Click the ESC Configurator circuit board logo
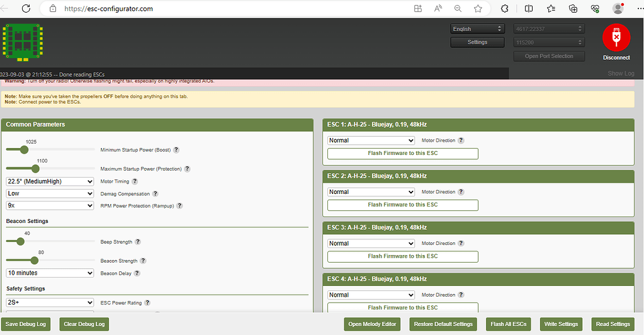This screenshot has width=644, height=335. click(x=23, y=43)
